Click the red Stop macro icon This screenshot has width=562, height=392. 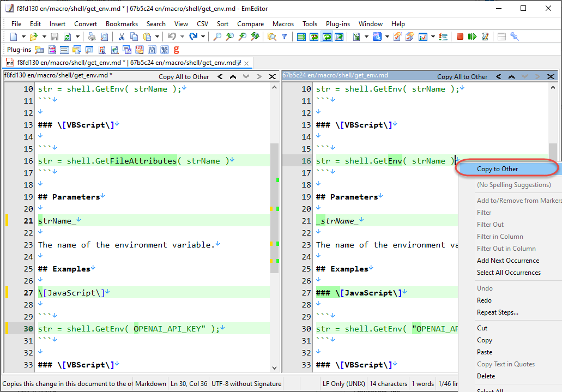click(x=460, y=37)
